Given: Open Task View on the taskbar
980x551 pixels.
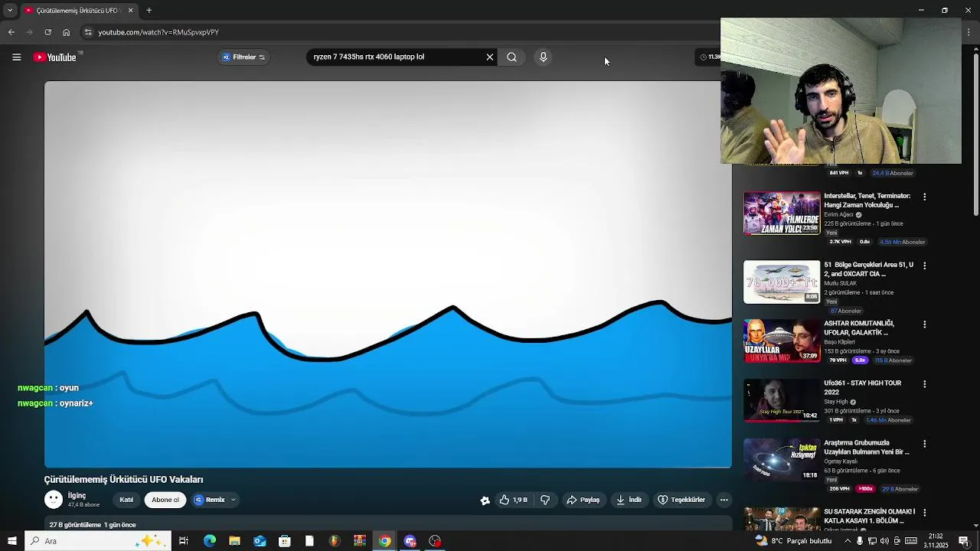Looking at the screenshot, I should coord(184,541).
